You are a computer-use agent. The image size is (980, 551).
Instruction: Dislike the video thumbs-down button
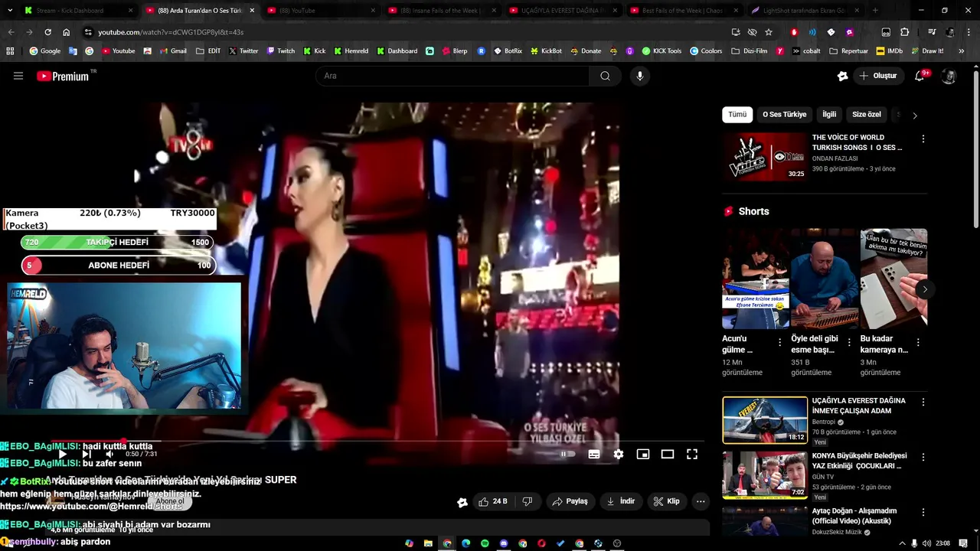coord(527,501)
